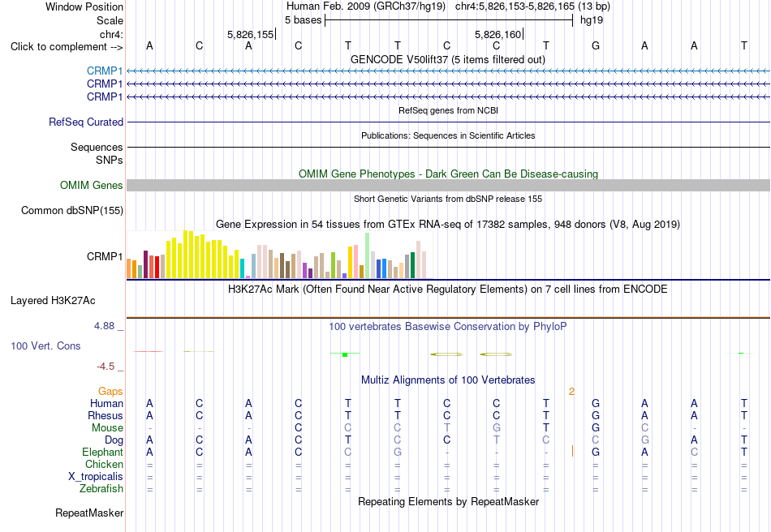This screenshot has height=532, width=771.
Task: Select the Sequences track label
Action: tap(97, 147)
